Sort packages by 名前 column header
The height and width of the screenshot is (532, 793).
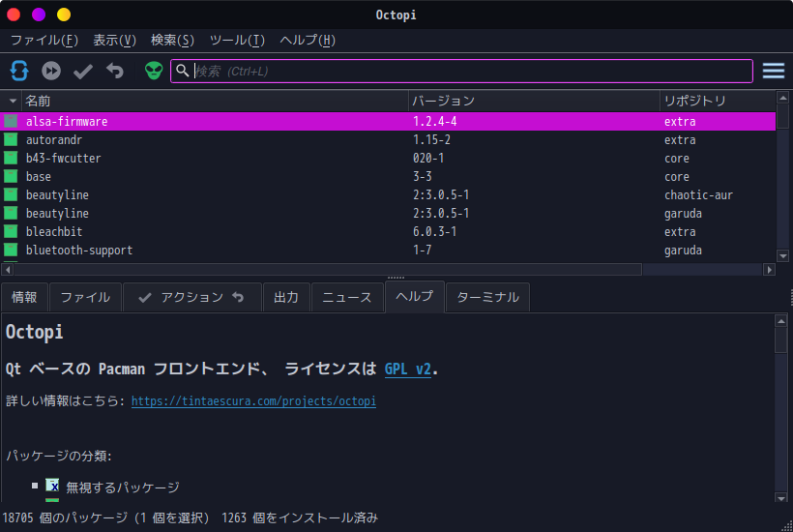pyautogui.click(x=216, y=102)
